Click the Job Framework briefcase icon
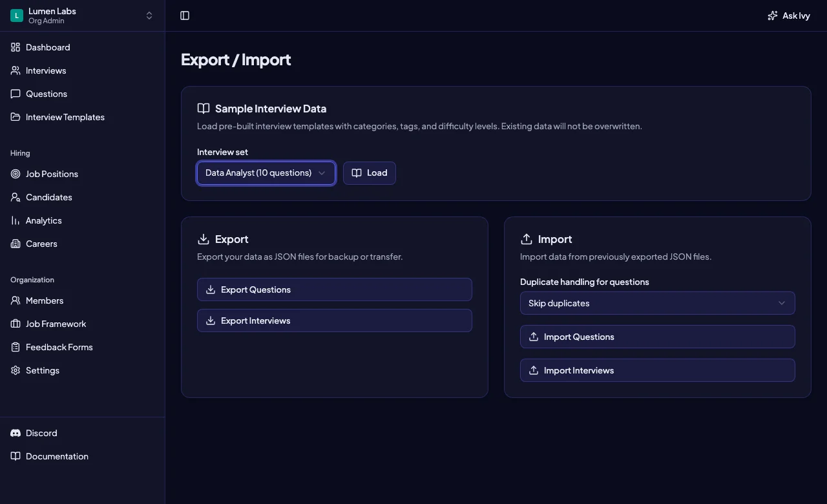The height and width of the screenshot is (504, 827). [x=16, y=324]
